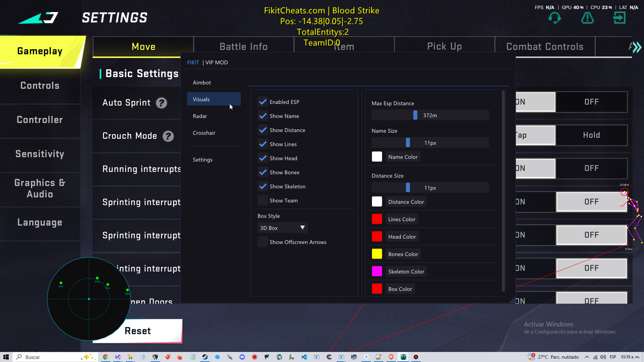The image size is (644, 362).
Task: Uncheck the Show Bonex checkbox
Action: coord(263,172)
